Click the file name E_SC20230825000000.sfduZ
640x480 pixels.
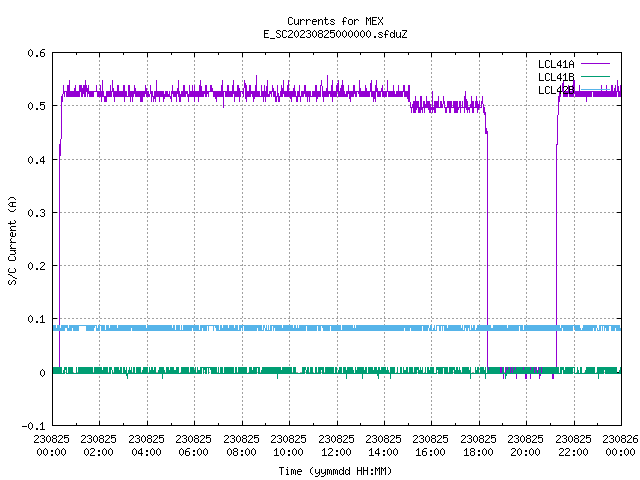(x=335, y=34)
